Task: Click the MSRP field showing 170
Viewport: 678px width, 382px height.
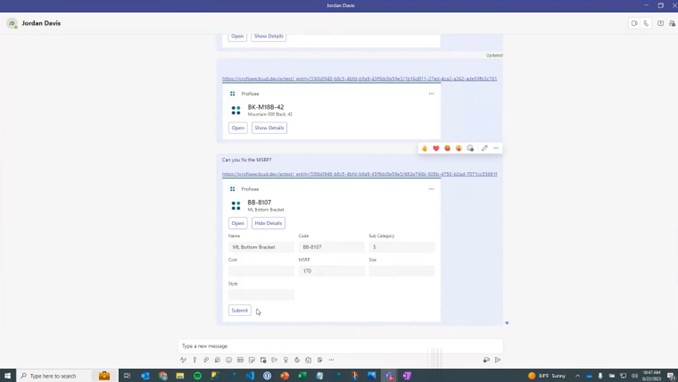Action: tap(332, 271)
